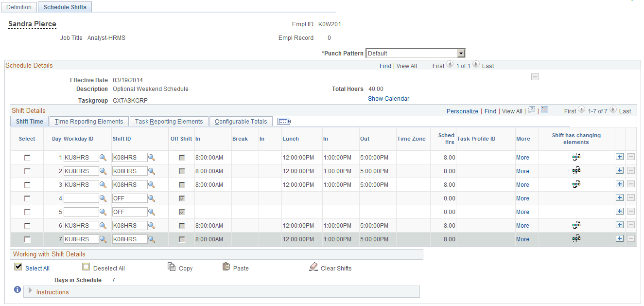Toggle the Off Shift checkbox on Day 4
This screenshot has height=306, width=644.
click(181, 198)
